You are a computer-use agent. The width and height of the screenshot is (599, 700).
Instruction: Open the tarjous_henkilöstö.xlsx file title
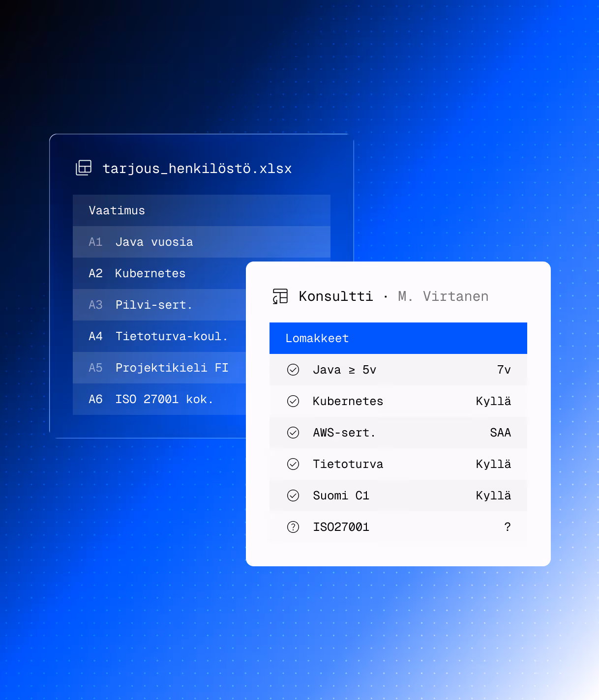197,169
